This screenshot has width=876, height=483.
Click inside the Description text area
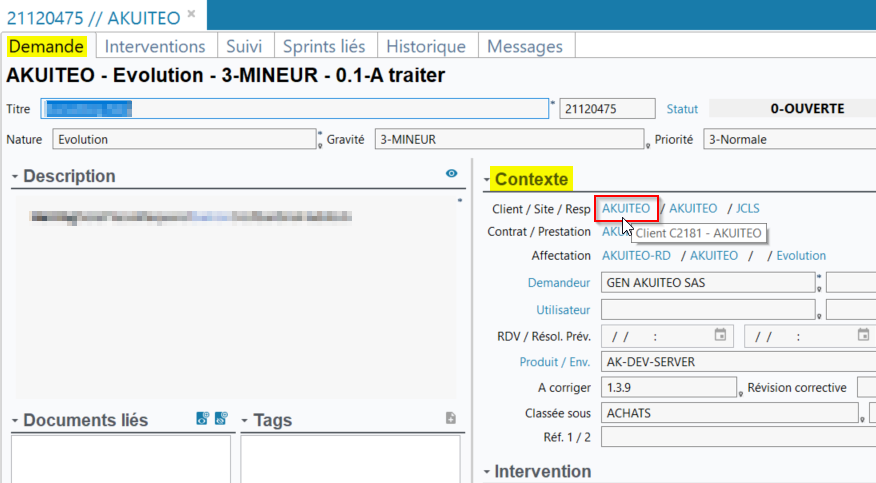[236, 297]
